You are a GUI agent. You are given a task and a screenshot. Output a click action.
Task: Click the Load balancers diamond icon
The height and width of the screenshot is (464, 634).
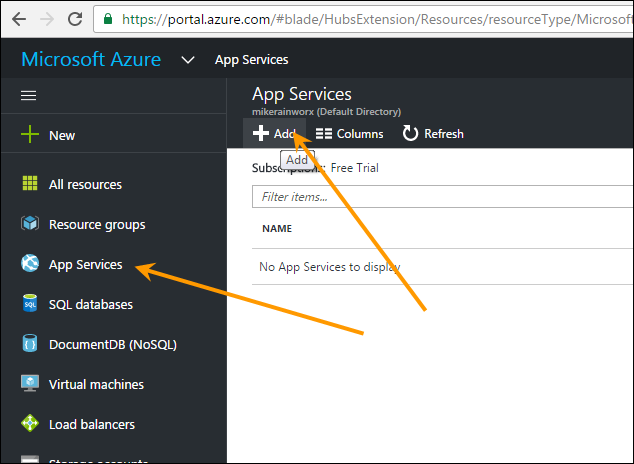pos(30,423)
